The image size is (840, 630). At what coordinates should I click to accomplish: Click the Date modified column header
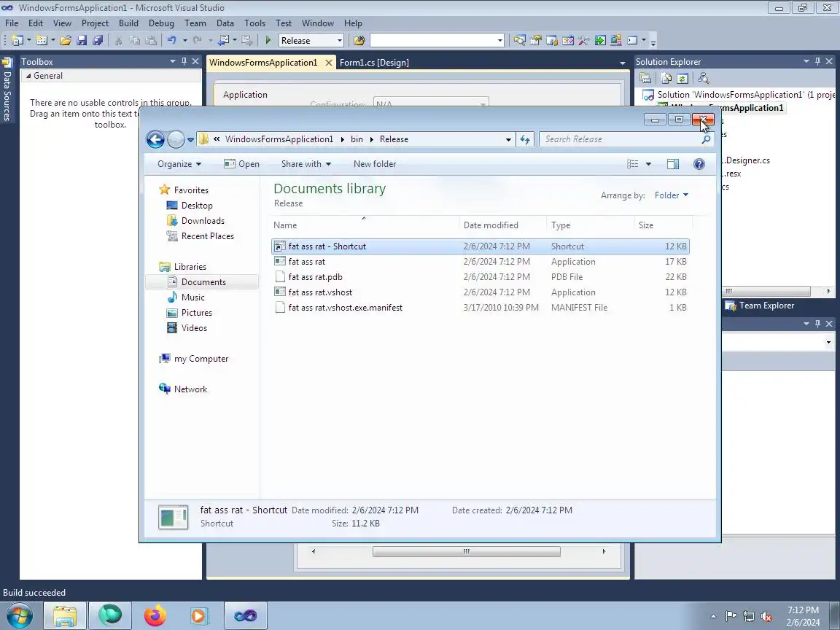pyautogui.click(x=502, y=225)
